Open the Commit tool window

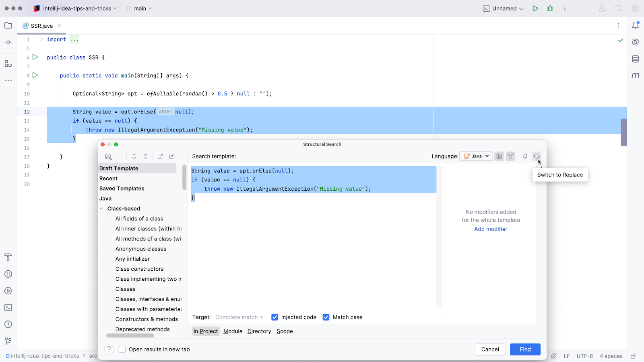8,42
